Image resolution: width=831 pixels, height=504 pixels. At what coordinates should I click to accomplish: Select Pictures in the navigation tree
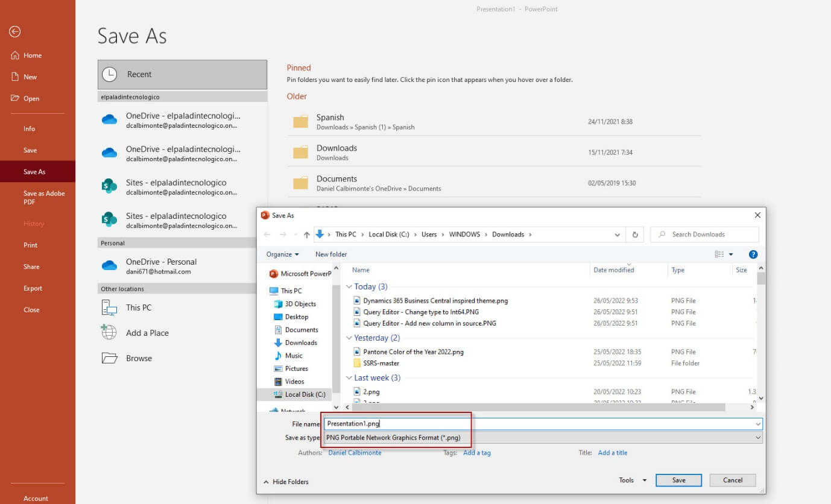click(x=291, y=369)
